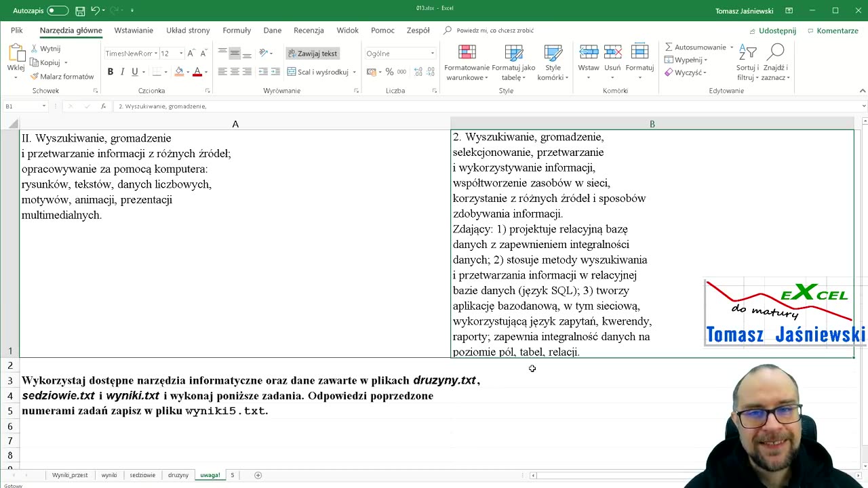The width and height of the screenshot is (868, 488).
Task: Switch to the Recenzja tab
Action: click(x=309, y=30)
